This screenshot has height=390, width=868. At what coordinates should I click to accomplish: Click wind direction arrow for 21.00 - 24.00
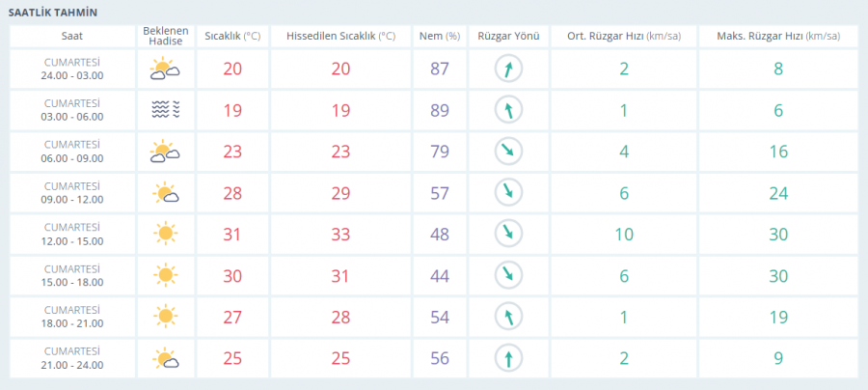(x=508, y=358)
